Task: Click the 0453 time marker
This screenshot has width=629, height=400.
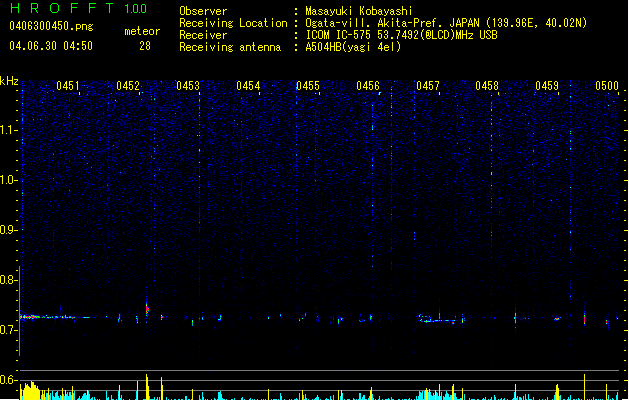Action: pos(188,86)
